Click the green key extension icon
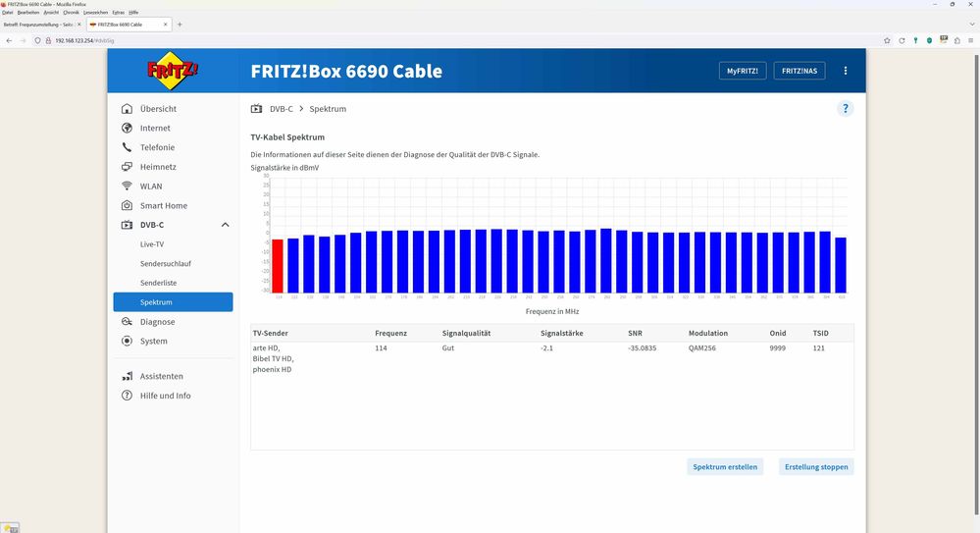This screenshot has width=980, height=533. pyautogui.click(x=915, y=40)
